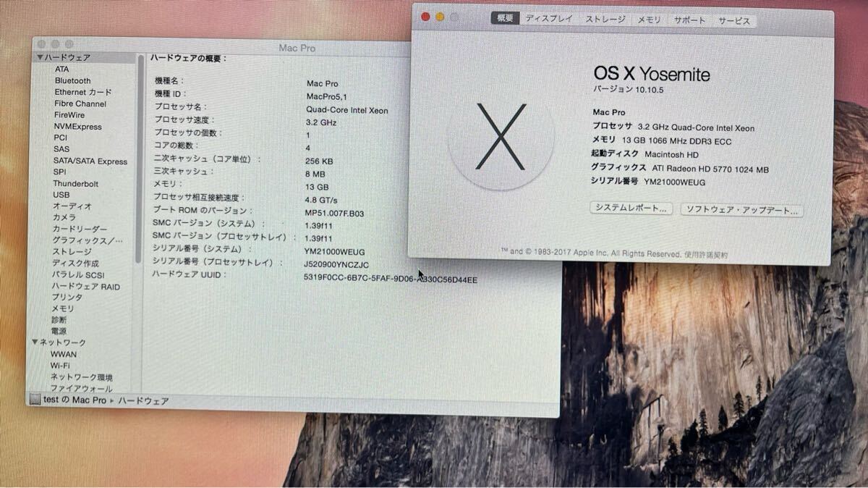Switch to the 概要 tab
The height and width of the screenshot is (488, 868).
coord(505,20)
